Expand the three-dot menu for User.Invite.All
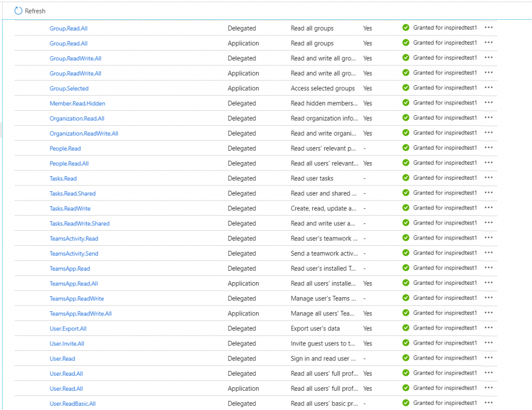 [x=488, y=343]
